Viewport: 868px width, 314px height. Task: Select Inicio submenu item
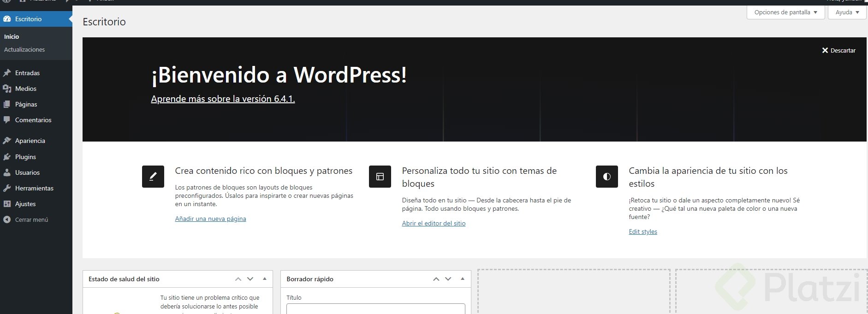tap(12, 36)
